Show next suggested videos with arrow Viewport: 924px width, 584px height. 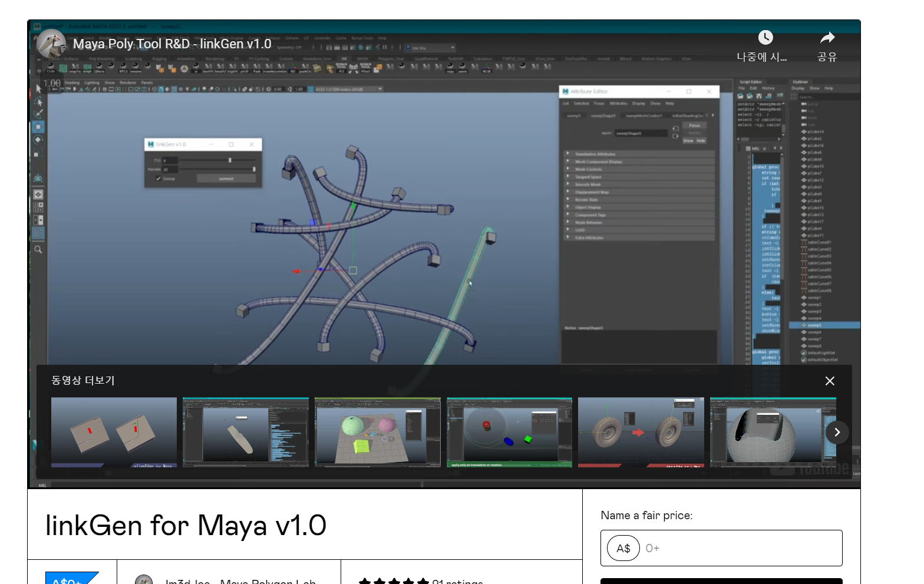tap(837, 433)
